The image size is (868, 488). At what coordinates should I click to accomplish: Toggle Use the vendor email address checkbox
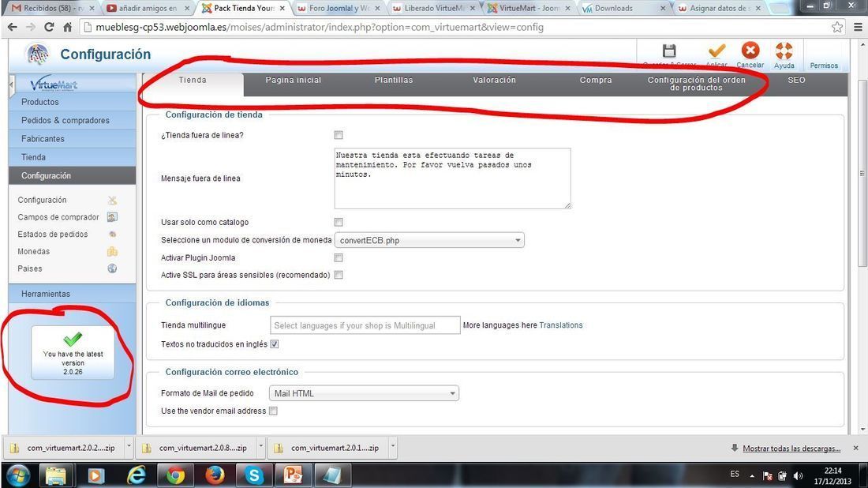[273, 411]
